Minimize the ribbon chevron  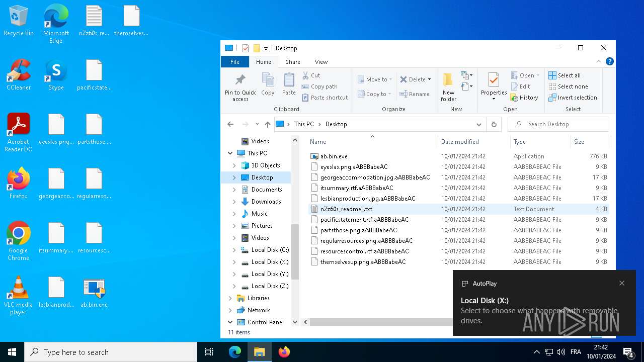point(599,62)
